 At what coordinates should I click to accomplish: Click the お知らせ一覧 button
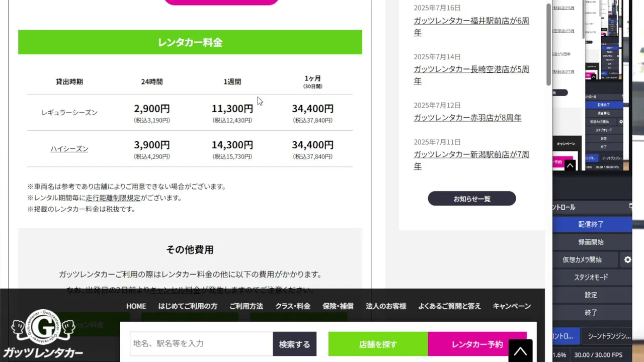[x=472, y=199]
